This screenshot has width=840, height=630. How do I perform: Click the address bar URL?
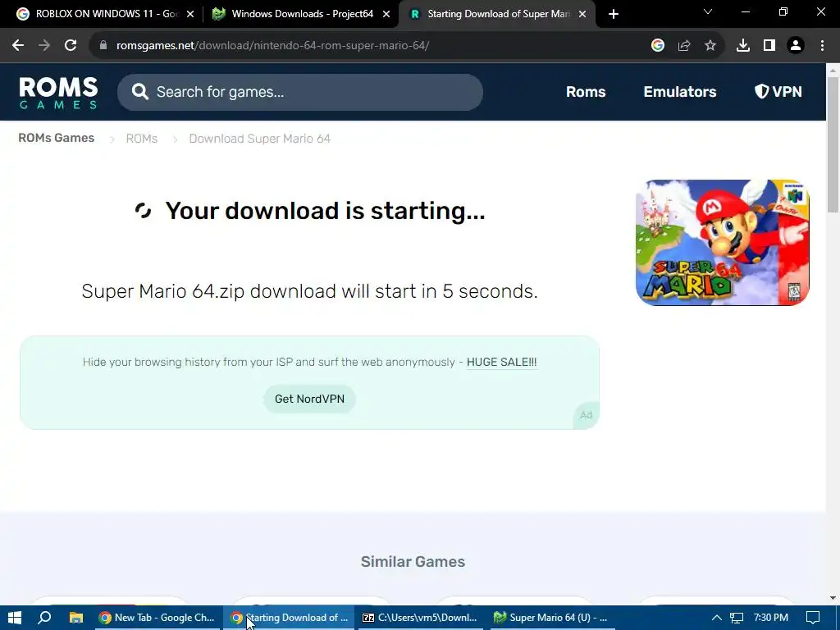(272, 46)
